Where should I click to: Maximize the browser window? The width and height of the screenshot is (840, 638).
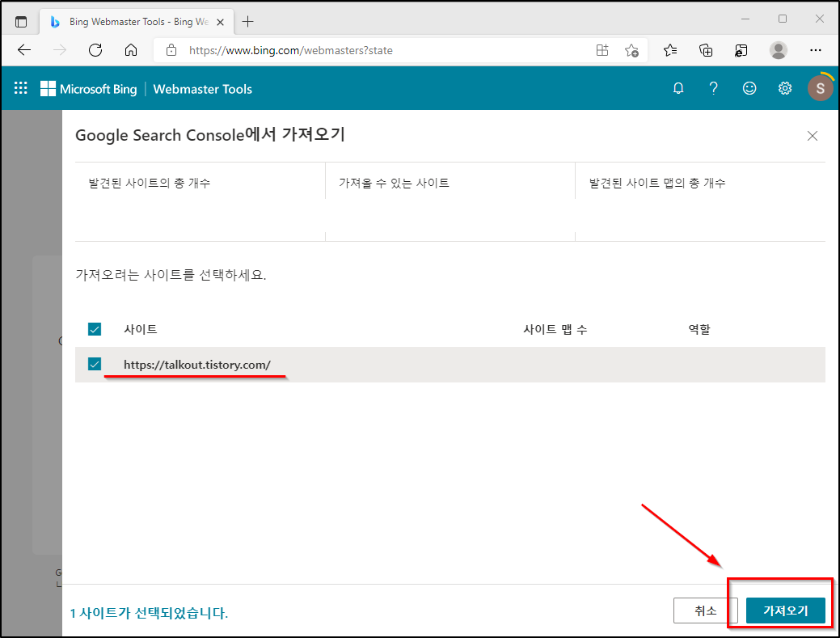(x=783, y=19)
